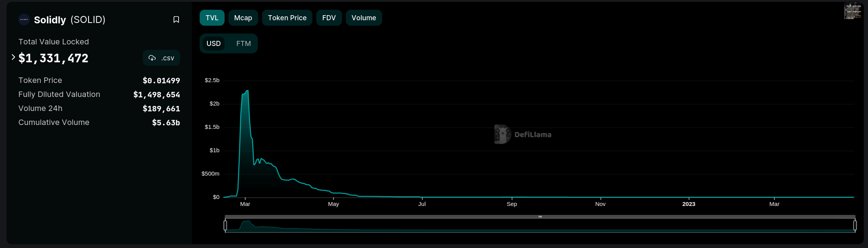
Task: Click the mini chart preview in range selector
Action: 540,226
